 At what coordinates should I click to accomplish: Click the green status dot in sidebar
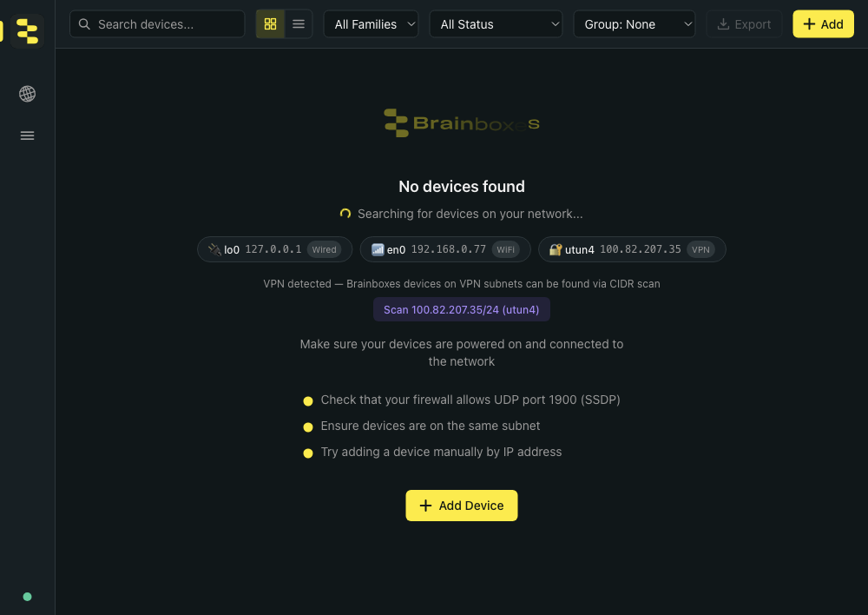(27, 597)
